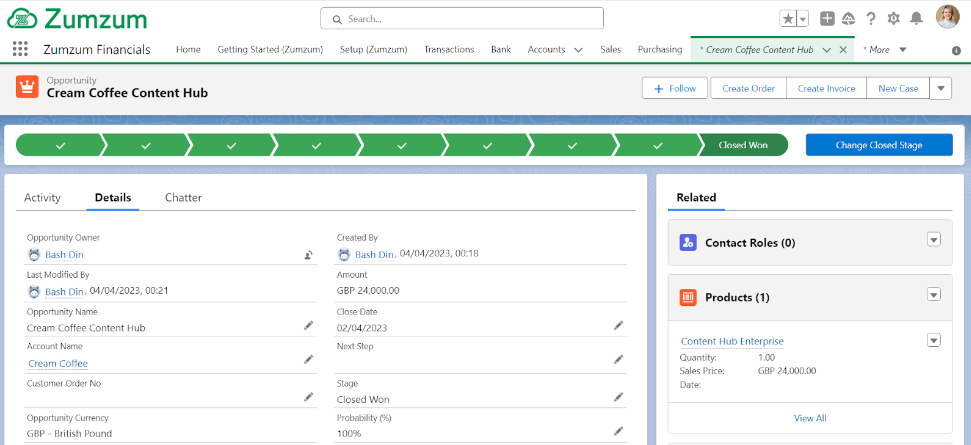The height and width of the screenshot is (445, 971).
Task: Open Setup (Zumzum) nav tab
Action: pos(373,50)
